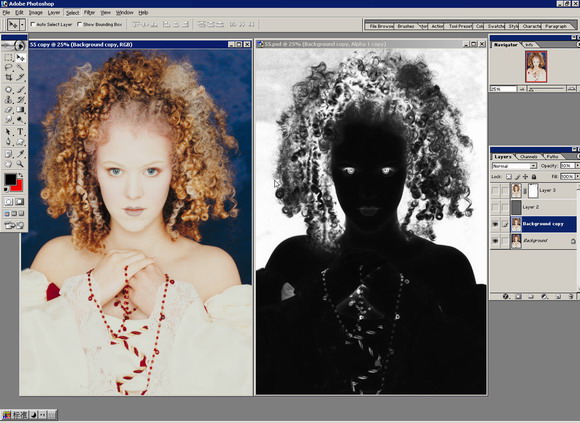Select the Pen tool
This screenshot has height=423, width=580.
click(8, 142)
